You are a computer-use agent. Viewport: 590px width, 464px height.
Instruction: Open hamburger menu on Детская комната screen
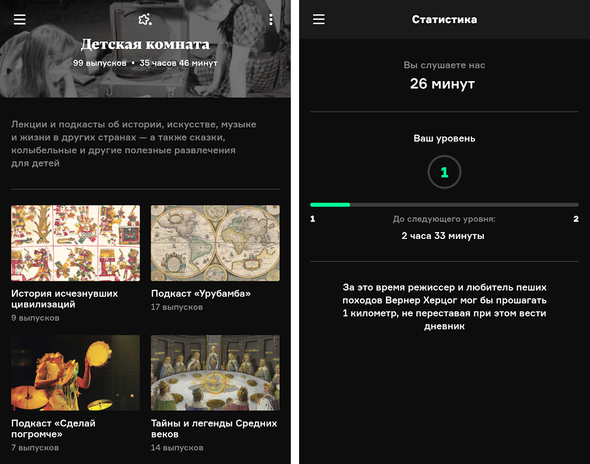coord(20,19)
